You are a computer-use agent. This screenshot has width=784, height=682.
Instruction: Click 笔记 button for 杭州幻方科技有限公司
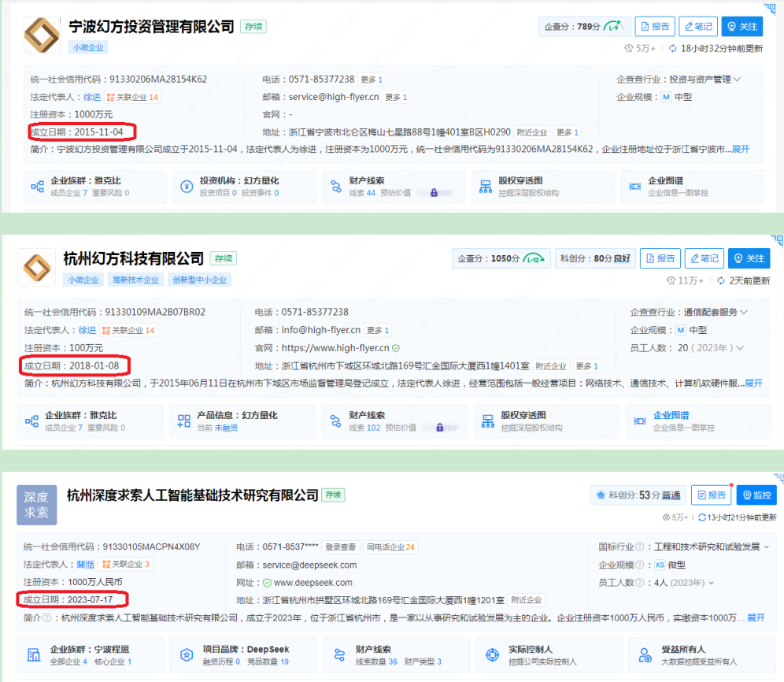(704, 258)
